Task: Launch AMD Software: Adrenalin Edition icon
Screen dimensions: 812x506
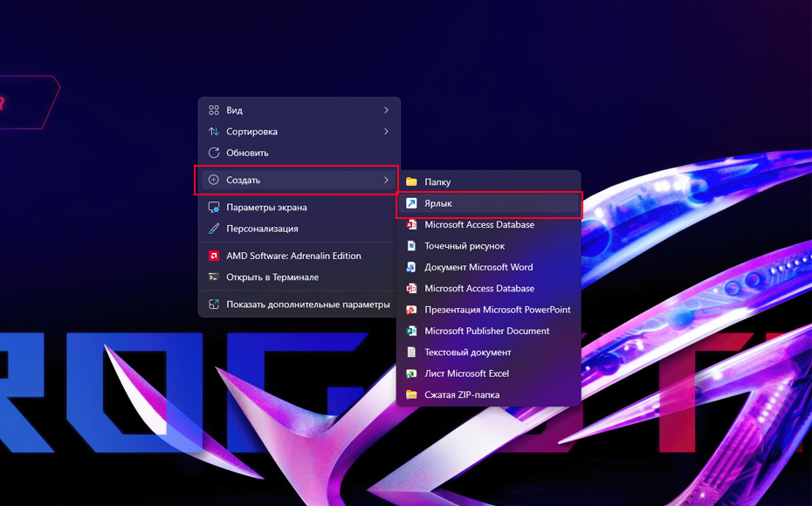Action: tap(214, 256)
